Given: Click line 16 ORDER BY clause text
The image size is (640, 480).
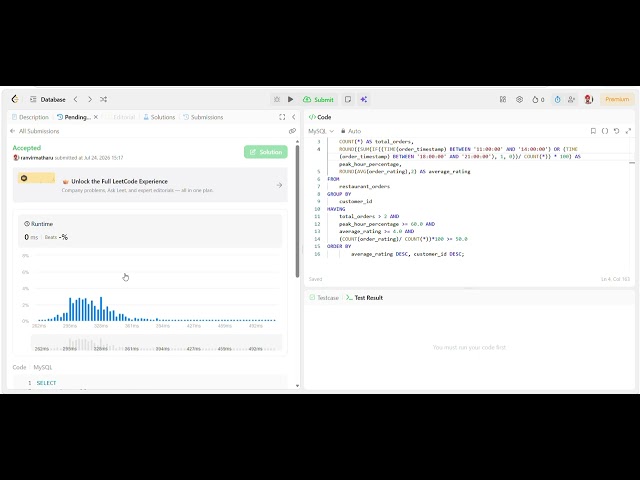Looking at the screenshot, I should tap(407, 254).
